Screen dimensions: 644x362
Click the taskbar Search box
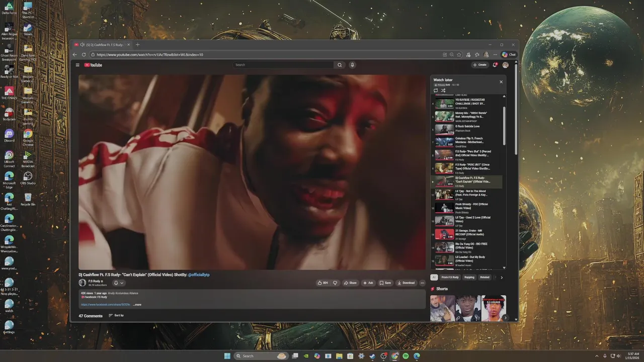tap(261, 356)
